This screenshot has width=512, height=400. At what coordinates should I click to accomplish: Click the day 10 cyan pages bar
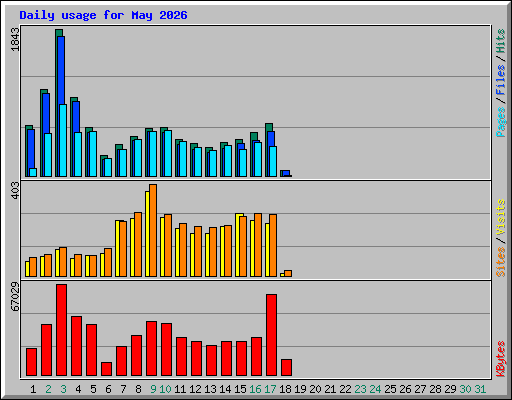(168, 153)
